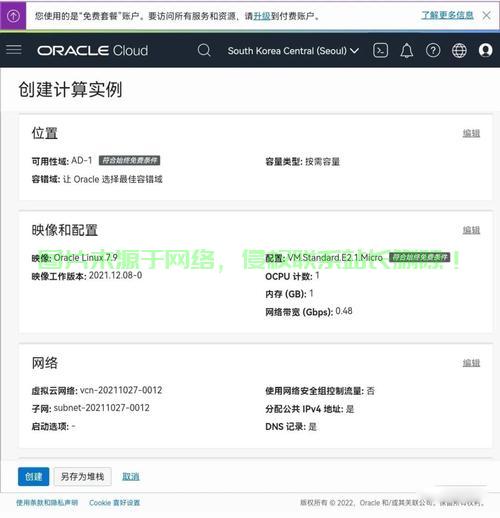Expand the South Korea Central (Seoul) region dropdown
Screen dimensions: 500x518
tap(293, 51)
